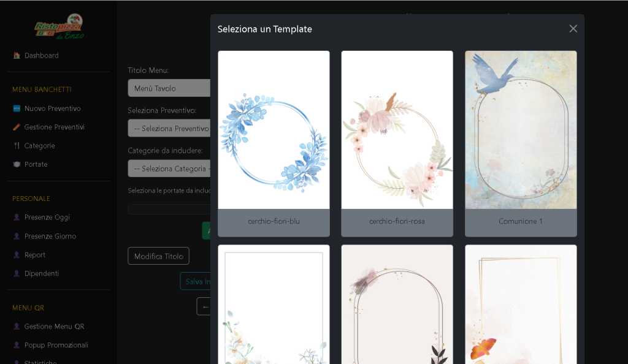Click the Nuovo Preventivo sidebar icon
This screenshot has height=364, width=628.
coord(17,108)
